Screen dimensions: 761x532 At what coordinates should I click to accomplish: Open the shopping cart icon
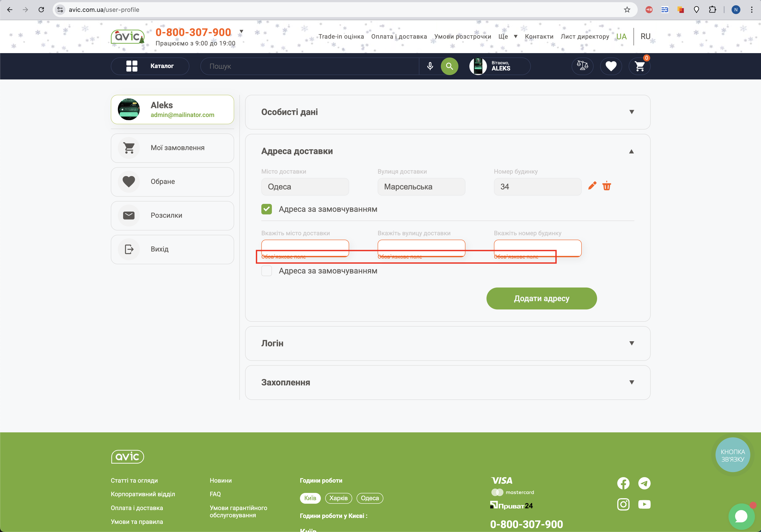[639, 66]
